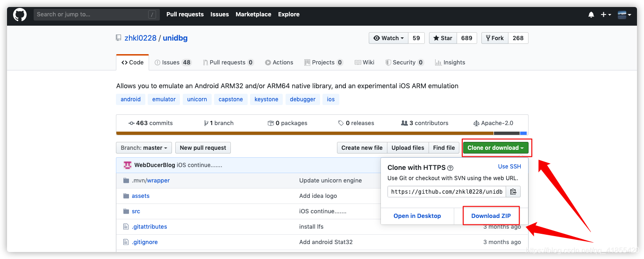Expand the Watch dropdown
The image size is (644, 259).
tap(388, 38)
